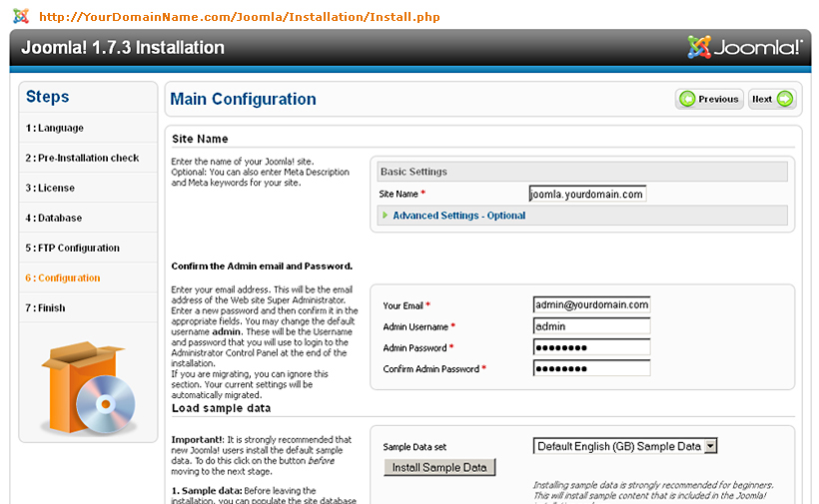
Task: Click the orange box with CD installer image
Action: [x=88, y=387]
